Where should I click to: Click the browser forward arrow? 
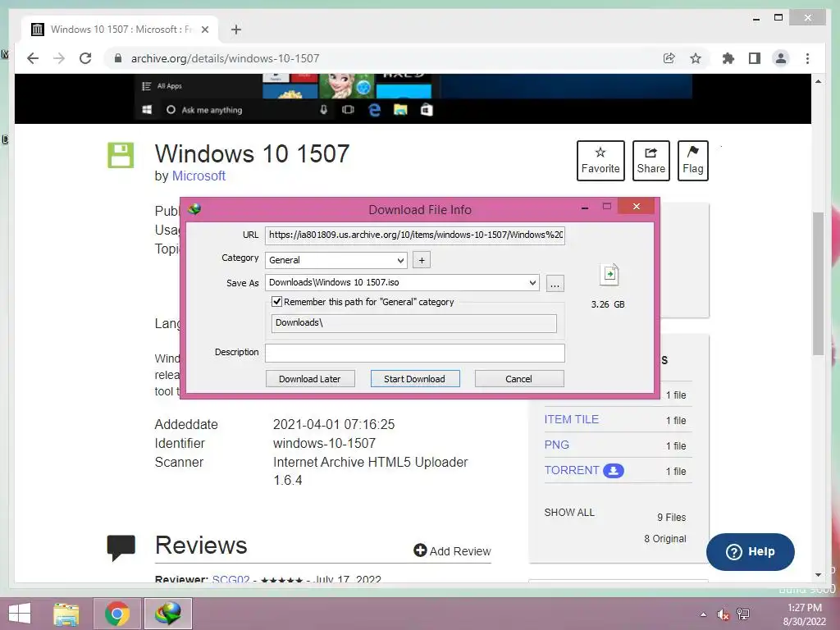59,58
